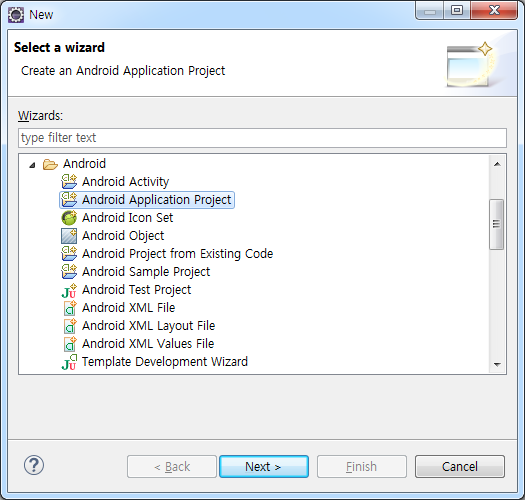Pick Android Sample Project
Viewport: 525px width, 500px height.
point(146,272)
